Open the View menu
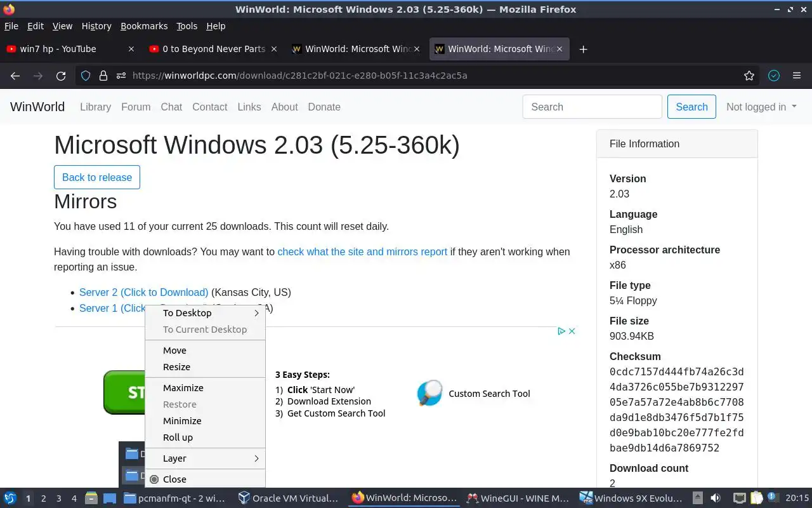The width and height of the screenshot is (812, 508). point(62,26)
